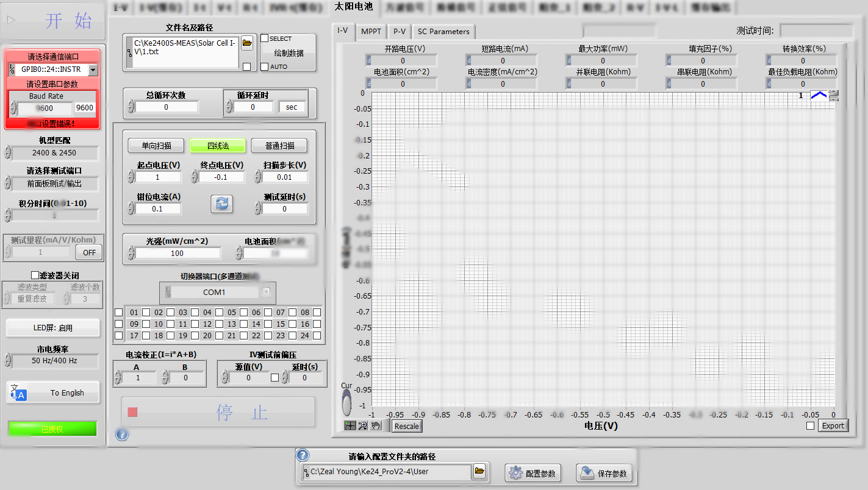Select the 太阳电池 top tab
This screenshot has height=490, width=868.
[x=354, y=7]
